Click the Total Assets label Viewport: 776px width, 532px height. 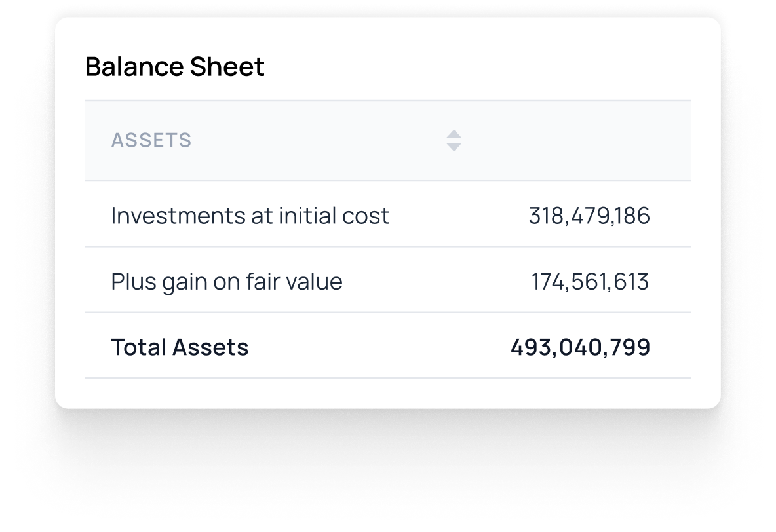tap(180, 346)
